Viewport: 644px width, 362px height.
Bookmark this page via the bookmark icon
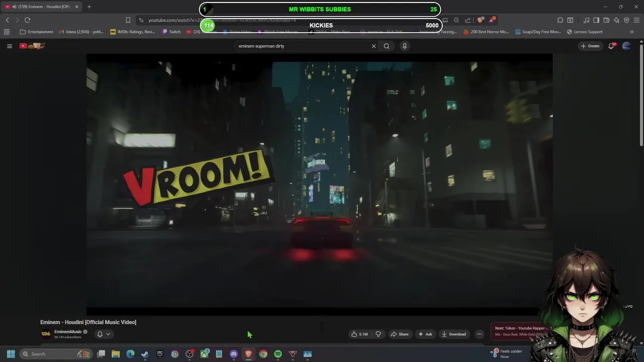[x=128, y=20]
